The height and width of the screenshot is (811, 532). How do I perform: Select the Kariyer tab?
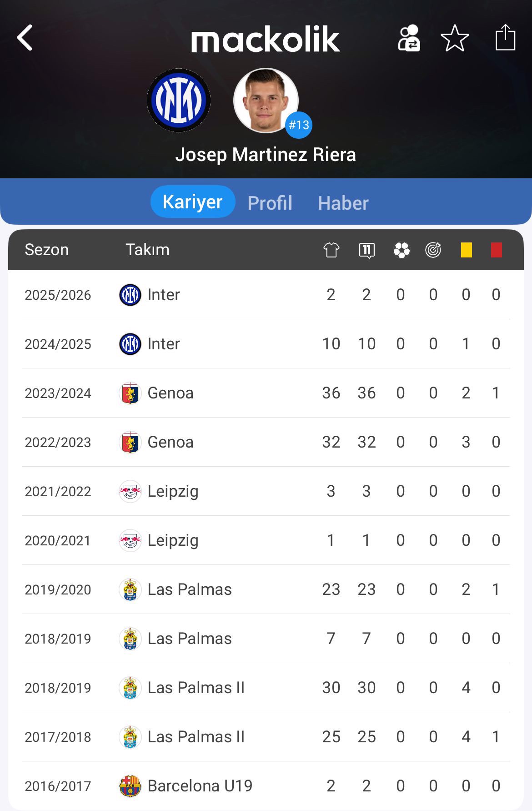pyautogui.click(x=192, y=202)
